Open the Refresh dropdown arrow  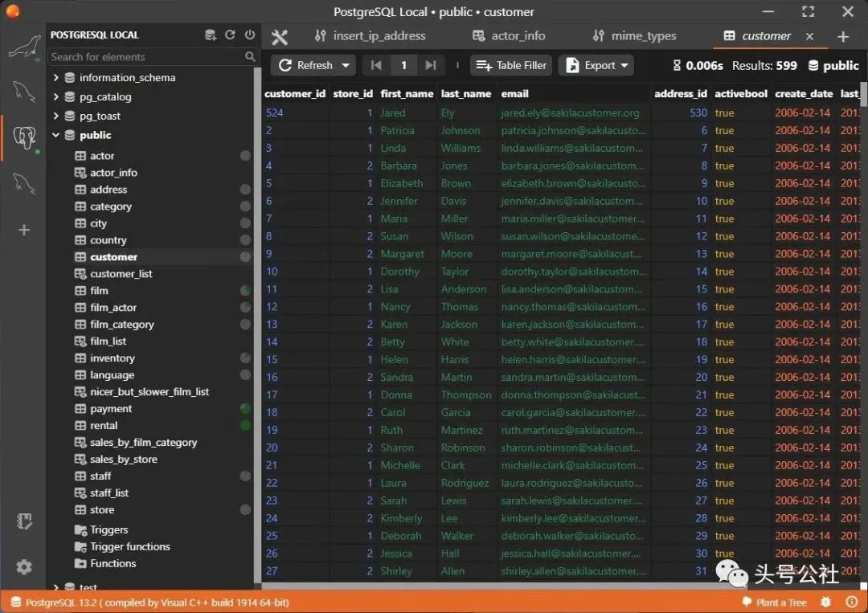coord(346,65)
